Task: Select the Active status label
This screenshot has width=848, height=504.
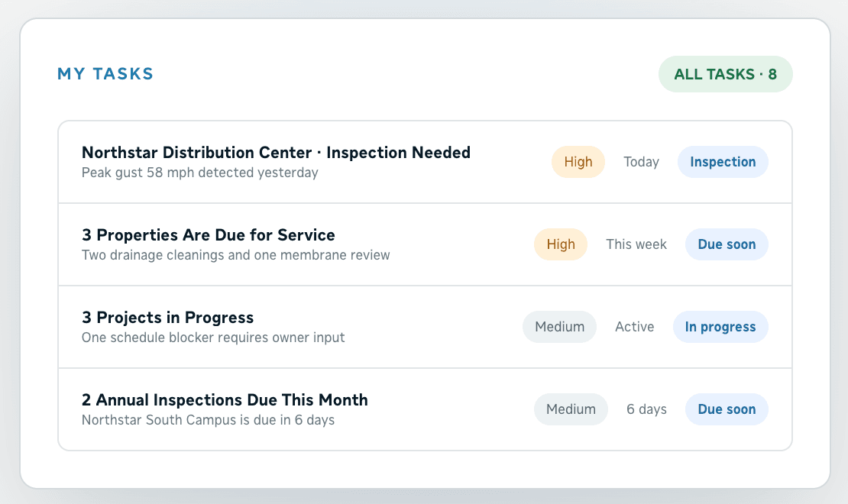Action: tap(634, 327)
